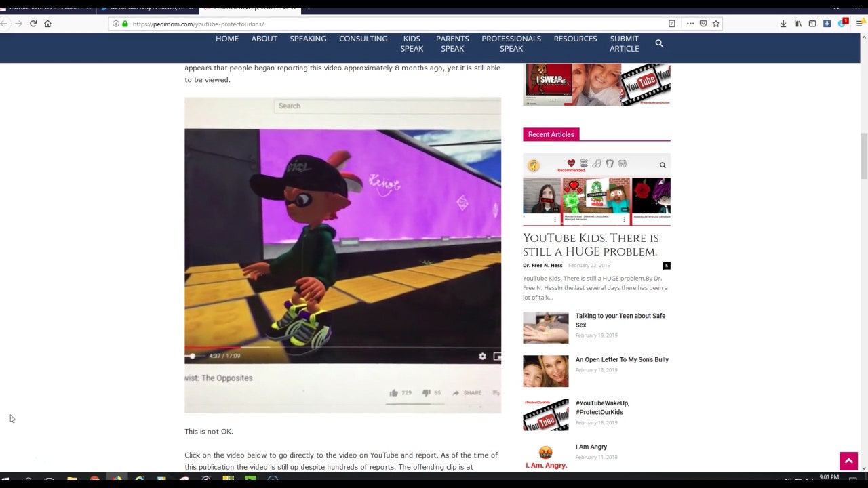This screenshot has width=868, height=488.
Task: Open 'Talking to your Teen about Safe Sex' article
Action: click(x=620, y=321)
